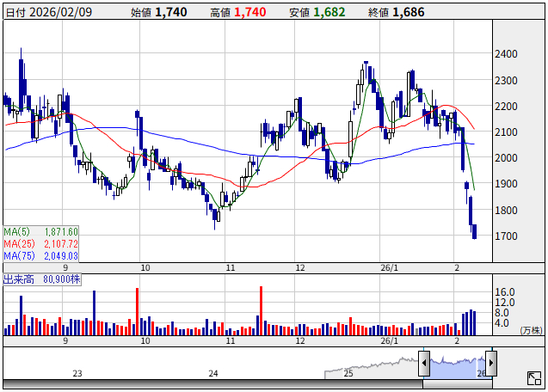The height and width of the screenshot is (392, 548).
Task: Click the 2400 price axis label
Action: click(x=506, y=54)
